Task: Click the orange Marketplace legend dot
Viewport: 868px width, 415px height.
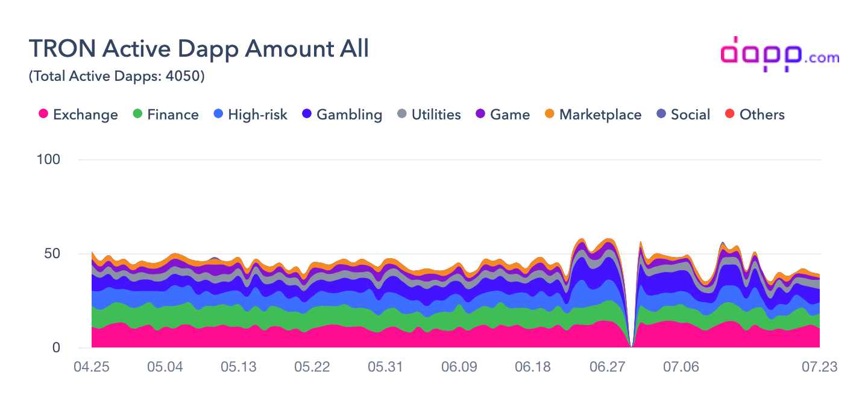Action: (x=550, y=115)
